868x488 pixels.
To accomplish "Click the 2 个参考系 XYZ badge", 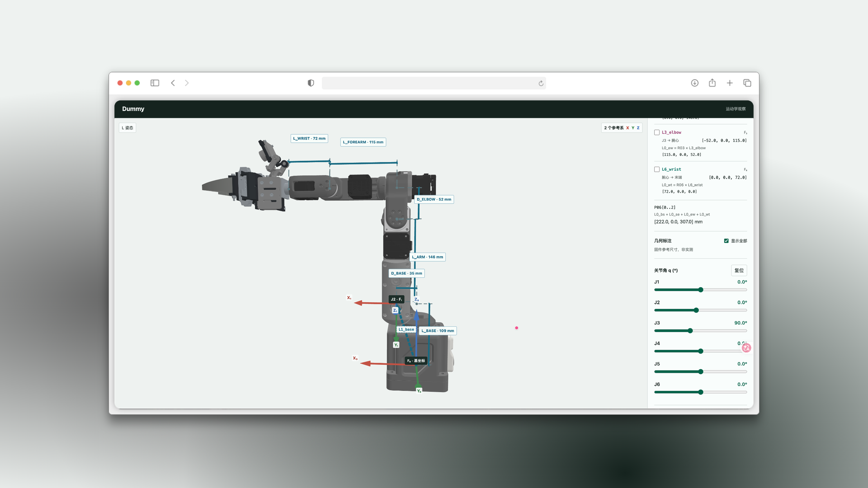I will (x=622, y=128).
